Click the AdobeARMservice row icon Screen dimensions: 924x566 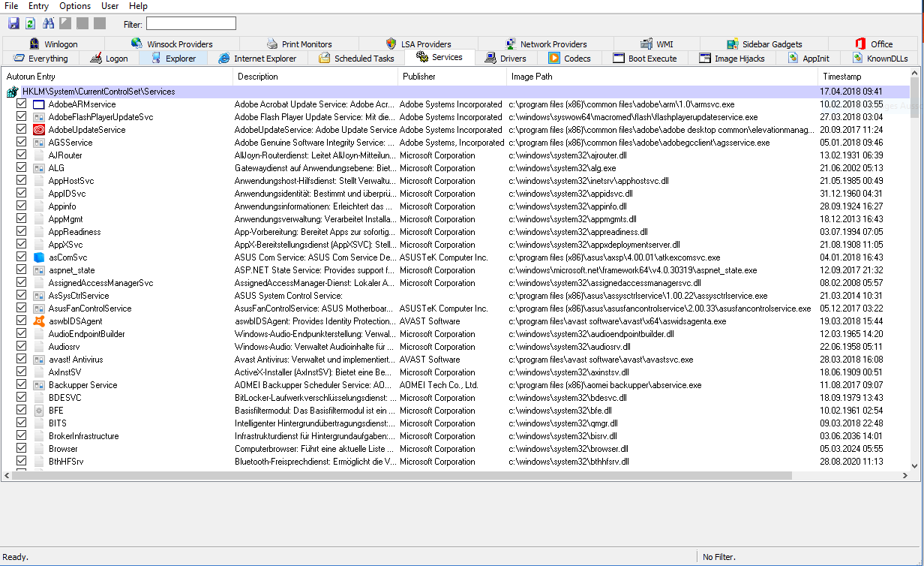pos(39,104)
